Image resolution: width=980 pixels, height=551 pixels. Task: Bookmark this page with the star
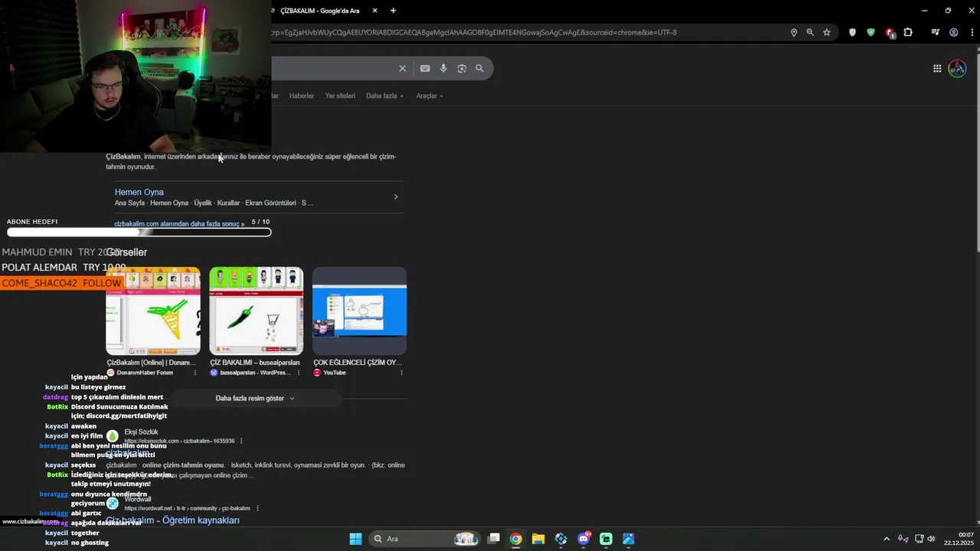click(827, 32)
